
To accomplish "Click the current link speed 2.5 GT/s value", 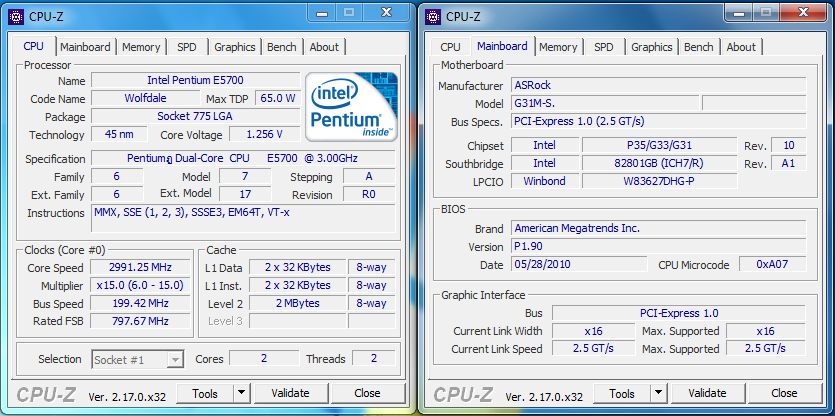I will point(593,349).
